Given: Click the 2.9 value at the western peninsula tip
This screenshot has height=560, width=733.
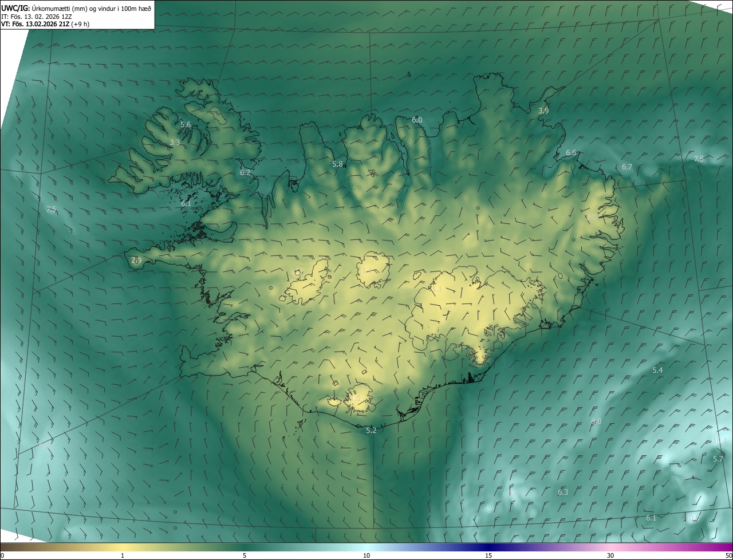Looking at the screenshot, I should pyautogui.click(x=136, y=260).
